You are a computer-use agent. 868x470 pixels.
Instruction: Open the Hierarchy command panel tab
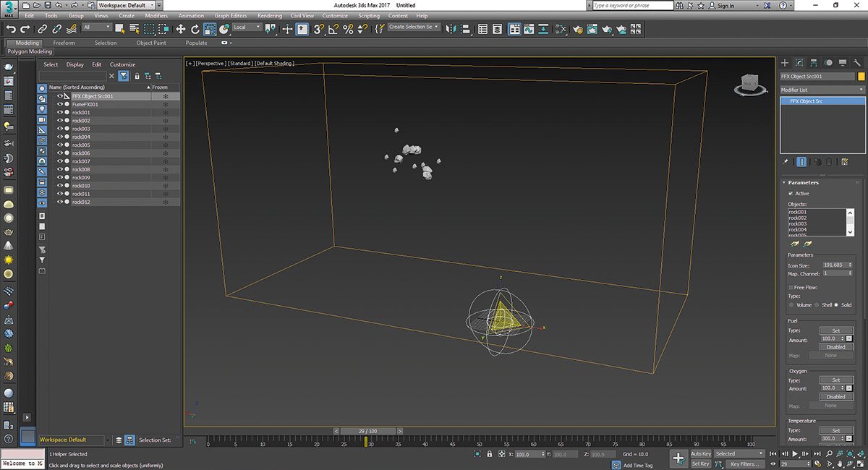pos(814,63)
